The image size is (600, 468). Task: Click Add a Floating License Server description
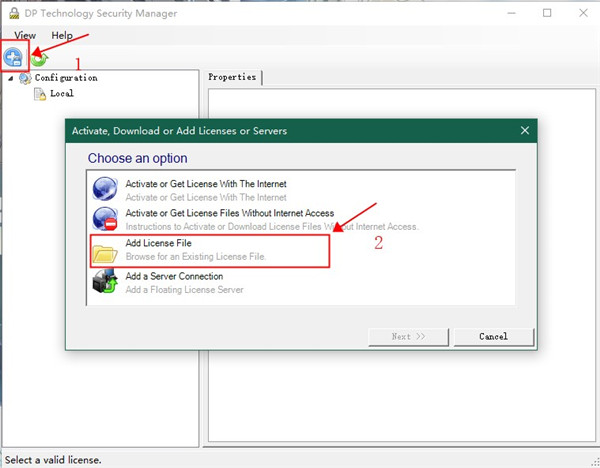[x=184, y=290]
